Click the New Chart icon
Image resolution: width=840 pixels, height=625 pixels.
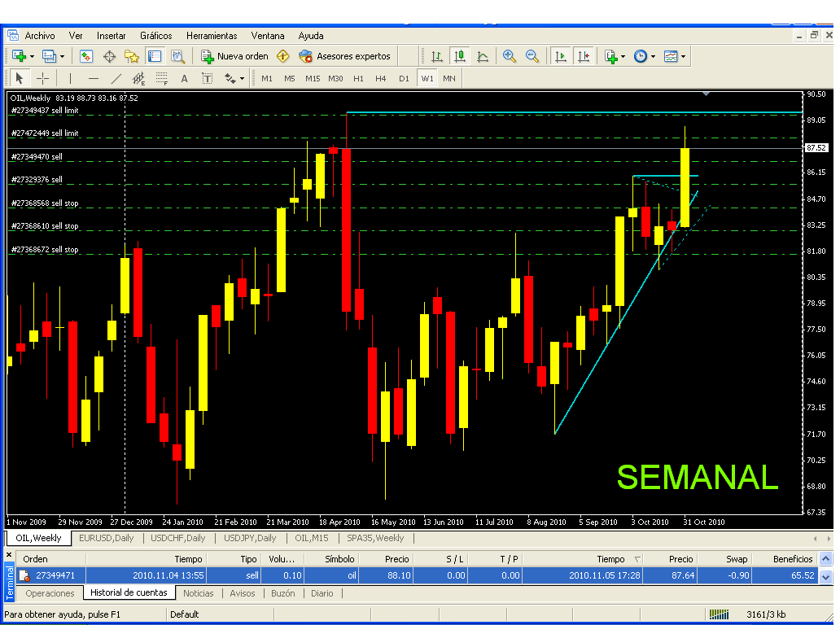(19, 56)
